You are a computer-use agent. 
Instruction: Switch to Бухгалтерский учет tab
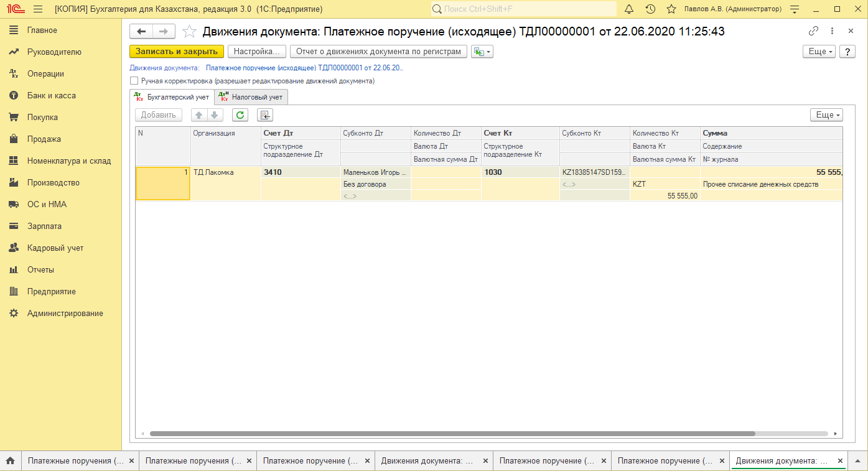pos(172,97)
